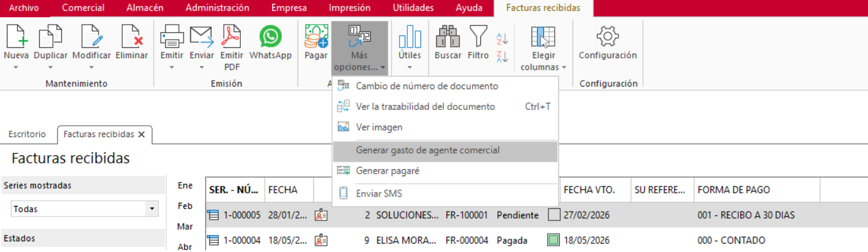Click the Pagar coins icon
868x252 pixels.
[316, 36]
